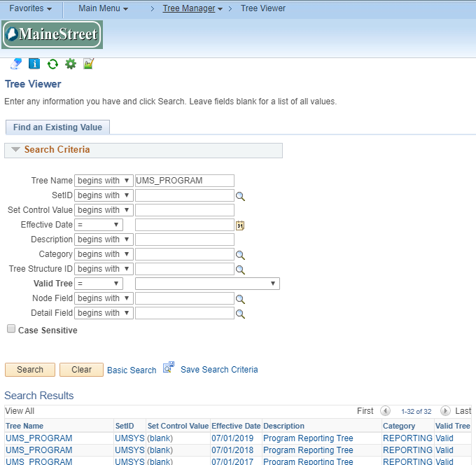Screen dimensions: 476x465
Task: Click the green gear settings icon
Action: pos(71,64)
